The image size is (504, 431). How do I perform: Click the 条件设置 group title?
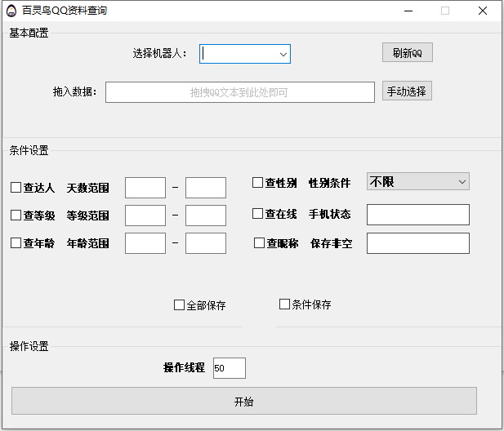[x=29, y=150]
